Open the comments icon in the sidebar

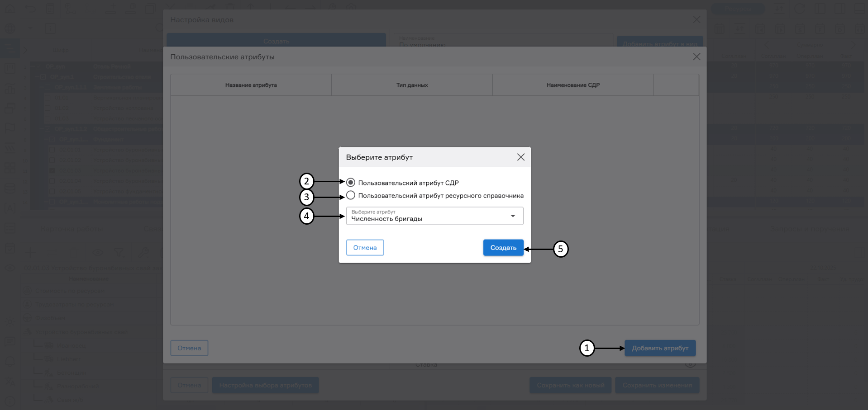click(10, 342)
